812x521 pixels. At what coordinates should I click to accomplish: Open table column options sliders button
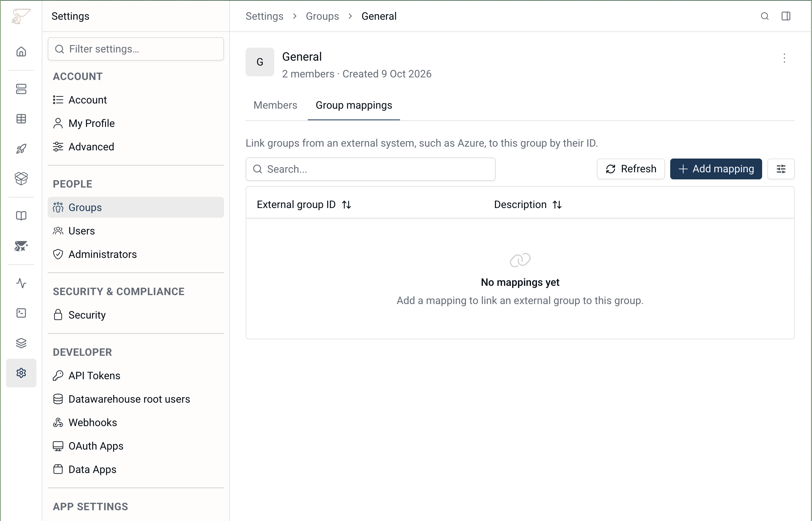[x=781, y=169]
